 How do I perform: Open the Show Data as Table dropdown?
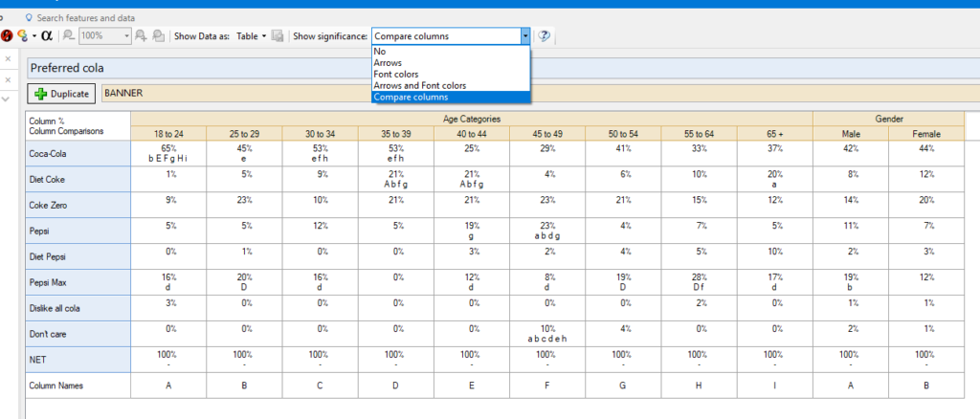click(x=252, y=35)
